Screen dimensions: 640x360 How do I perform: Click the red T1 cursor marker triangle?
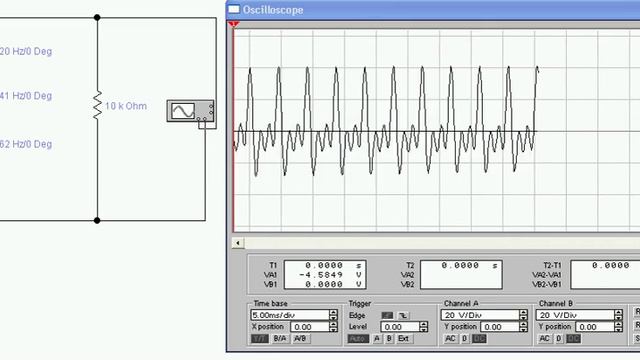[233, 24]
